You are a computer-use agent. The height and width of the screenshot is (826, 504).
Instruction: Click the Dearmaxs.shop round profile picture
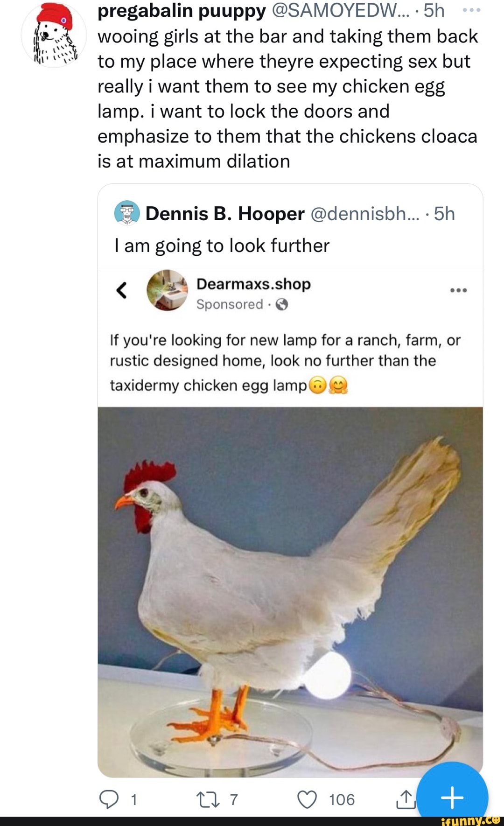(x=167, y=290)
